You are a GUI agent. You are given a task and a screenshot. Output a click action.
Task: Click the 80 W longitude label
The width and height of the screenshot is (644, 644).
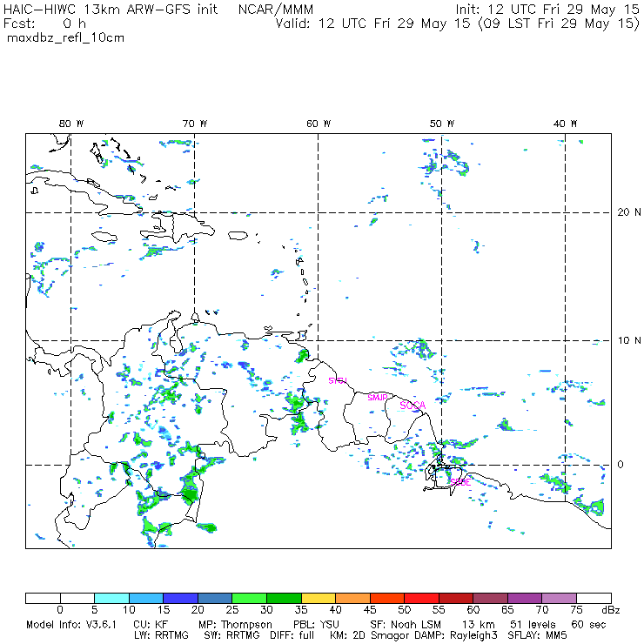click(x=71, y=124)
